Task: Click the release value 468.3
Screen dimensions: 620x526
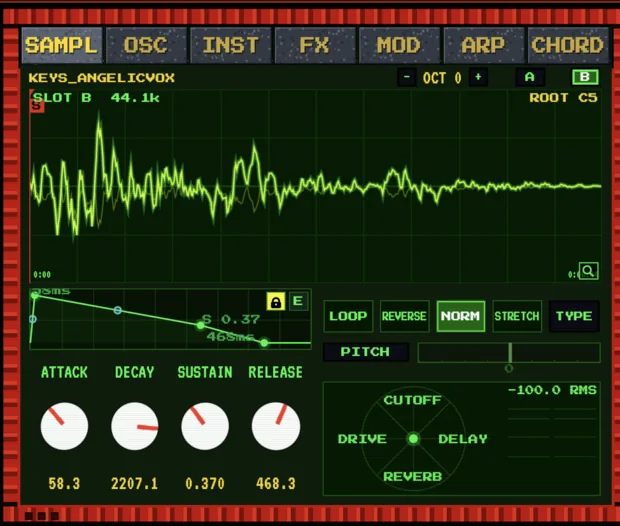Action: [276, 484]
